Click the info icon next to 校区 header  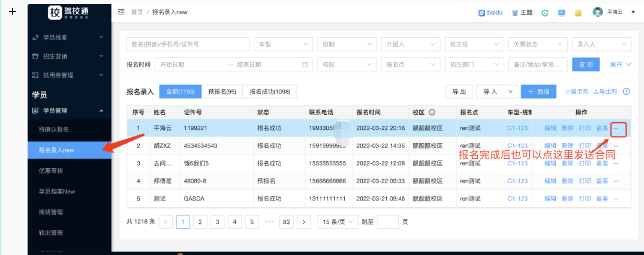coord(432,113)
